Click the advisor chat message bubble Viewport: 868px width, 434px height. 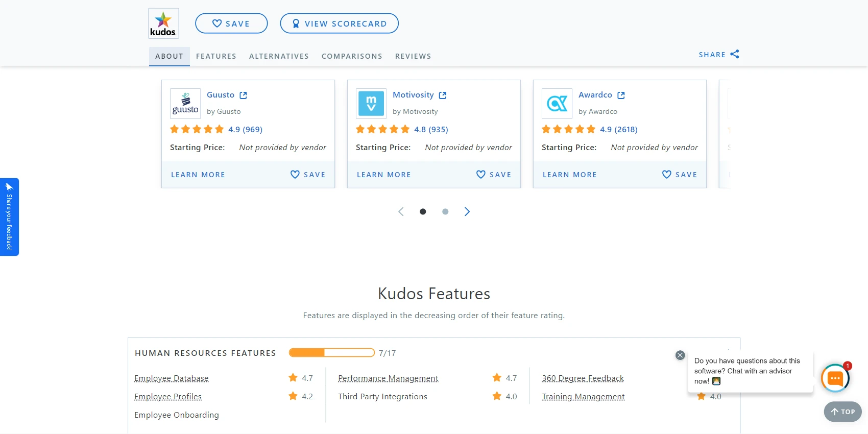[750, 371]
